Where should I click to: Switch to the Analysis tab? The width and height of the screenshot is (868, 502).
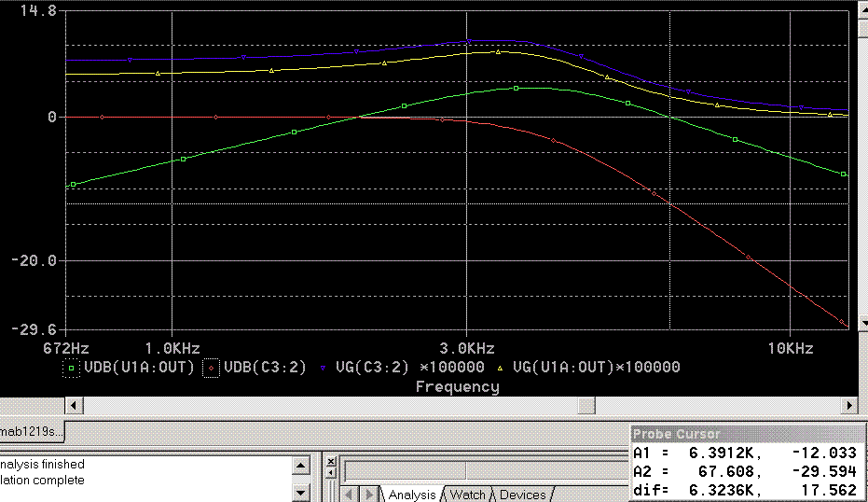pos(411,495)
